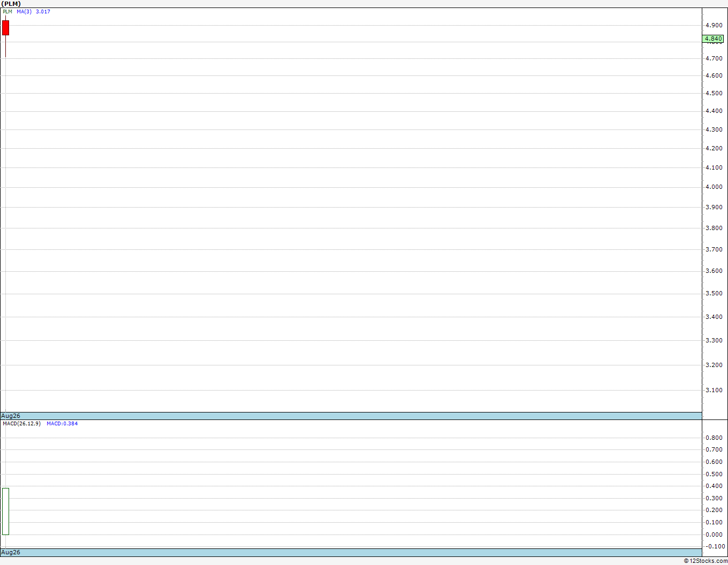Click the Aug26 label under MACD panel
The width and height of the screenshot is (728, 565).
click(11, 552)
